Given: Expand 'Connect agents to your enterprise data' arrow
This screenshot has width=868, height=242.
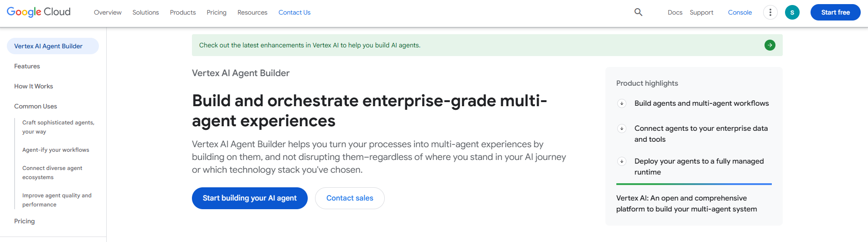Looking at the screenshot, I should pos(622,129).
